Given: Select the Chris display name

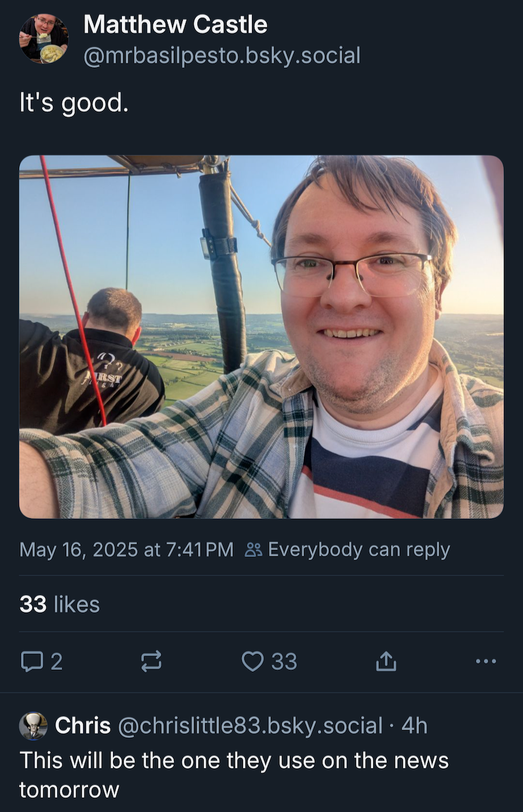Looking at the screenshot, I should (x=83, y=725).
